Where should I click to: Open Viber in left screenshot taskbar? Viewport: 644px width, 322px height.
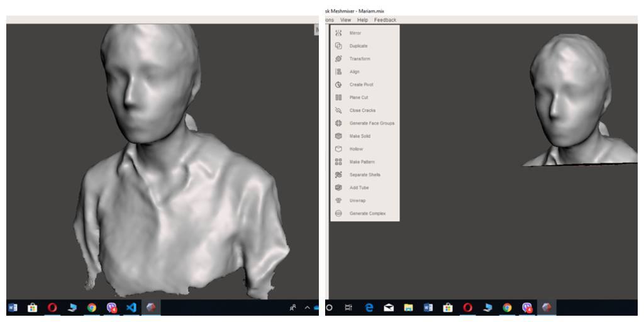[112, 308]
